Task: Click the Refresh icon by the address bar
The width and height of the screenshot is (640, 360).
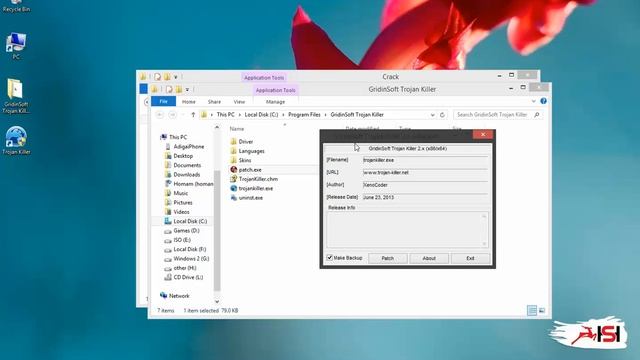Action: coord(442,115)
